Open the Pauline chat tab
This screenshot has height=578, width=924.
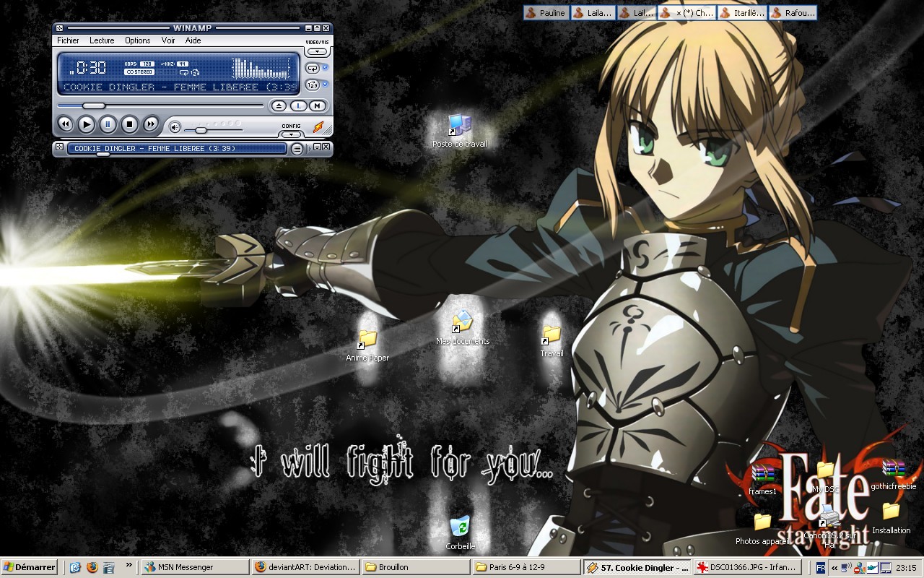click(546, 12)
